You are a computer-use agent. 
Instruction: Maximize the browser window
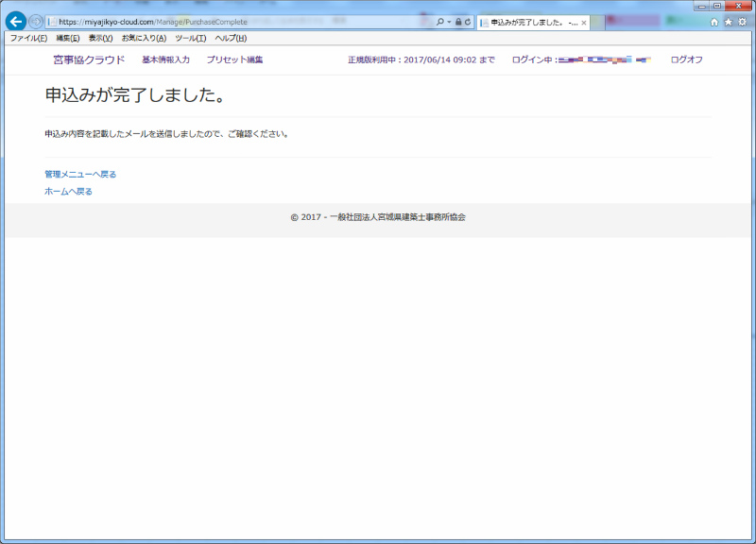click(x=717, y=6)
